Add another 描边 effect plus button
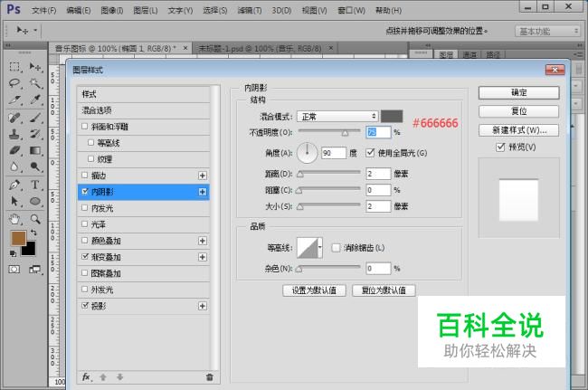This screenshot has width=588, height=390. [x=202, y=176]
